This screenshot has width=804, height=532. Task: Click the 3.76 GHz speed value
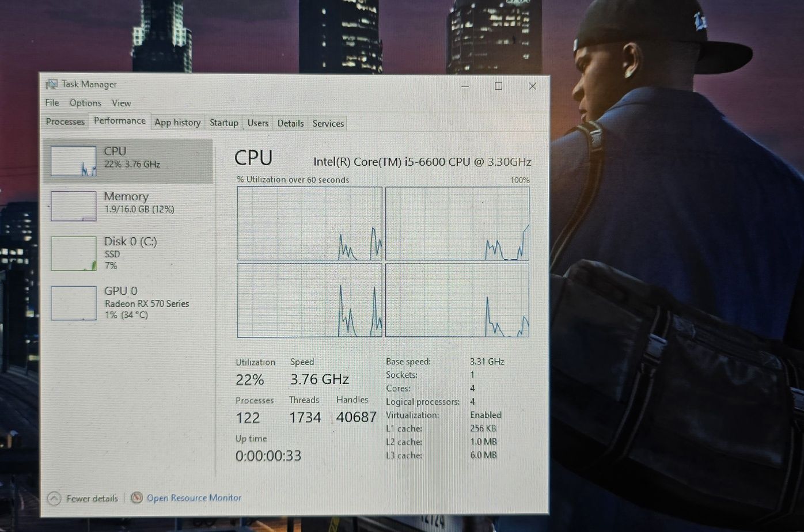pyautogui.click(x=320, y=379)
